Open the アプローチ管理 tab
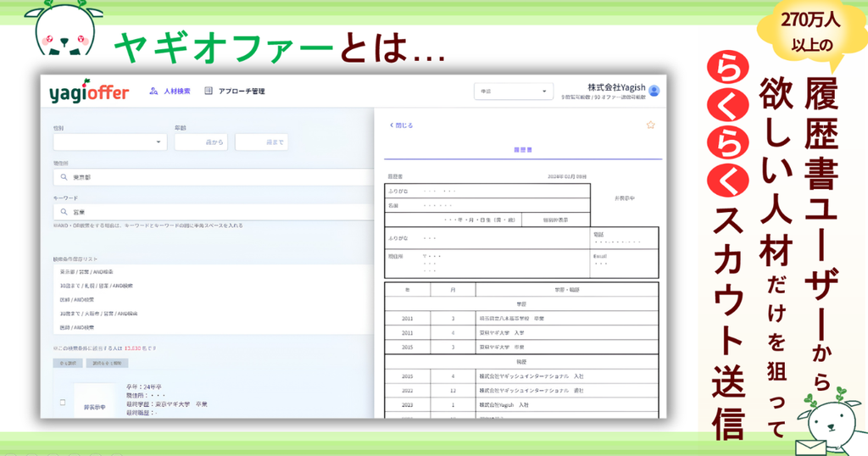 242,92
